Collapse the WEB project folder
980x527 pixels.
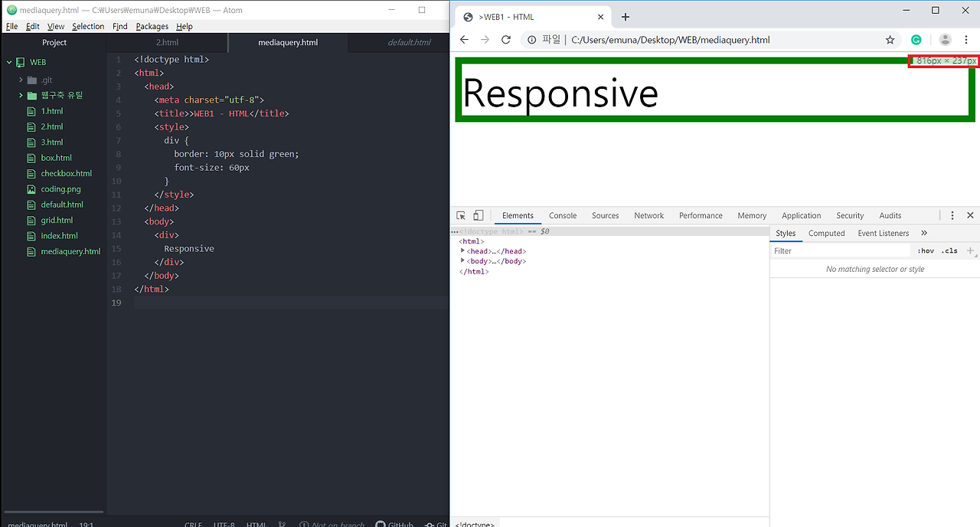tap(9, 62)
